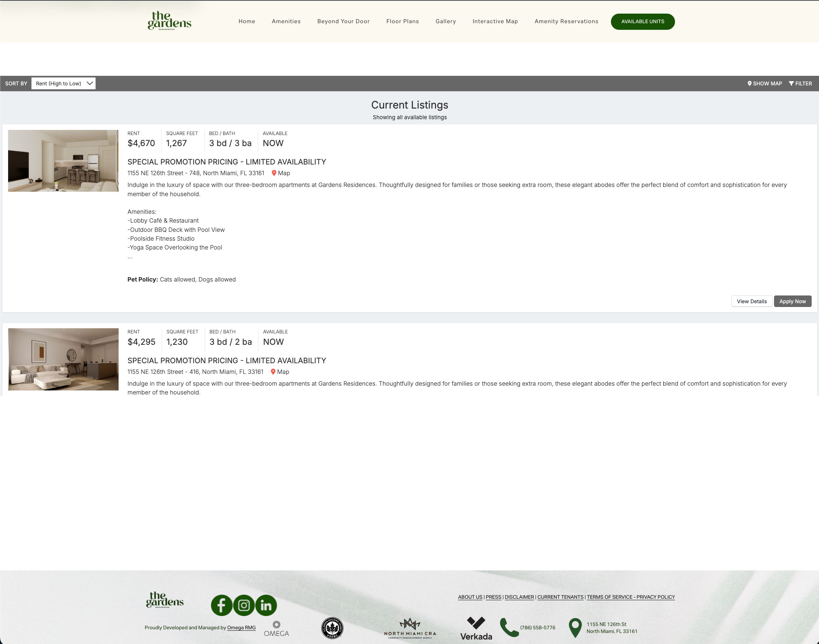
Task: Click red map pin for unit 416
Action: [x=273, y=372]
